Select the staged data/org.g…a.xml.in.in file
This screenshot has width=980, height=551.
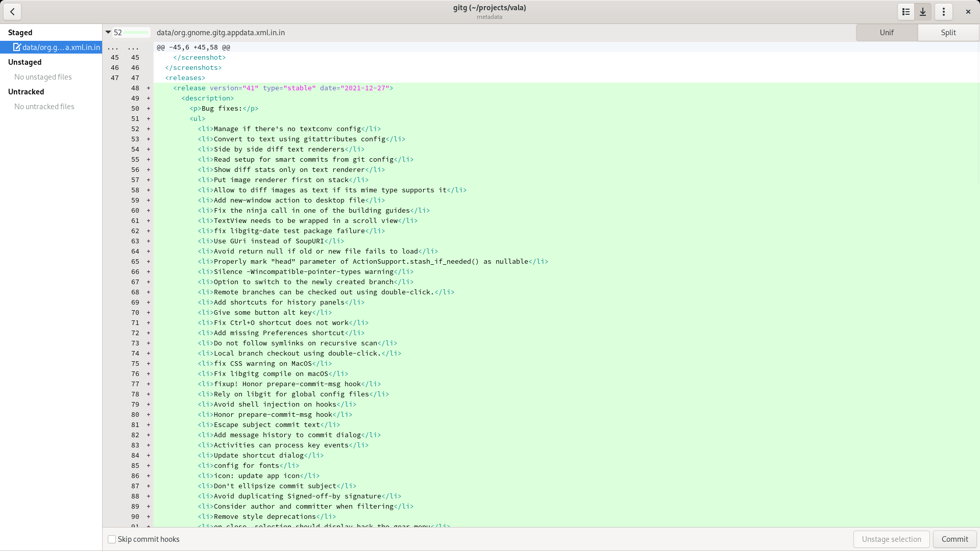tap(61, 47)
